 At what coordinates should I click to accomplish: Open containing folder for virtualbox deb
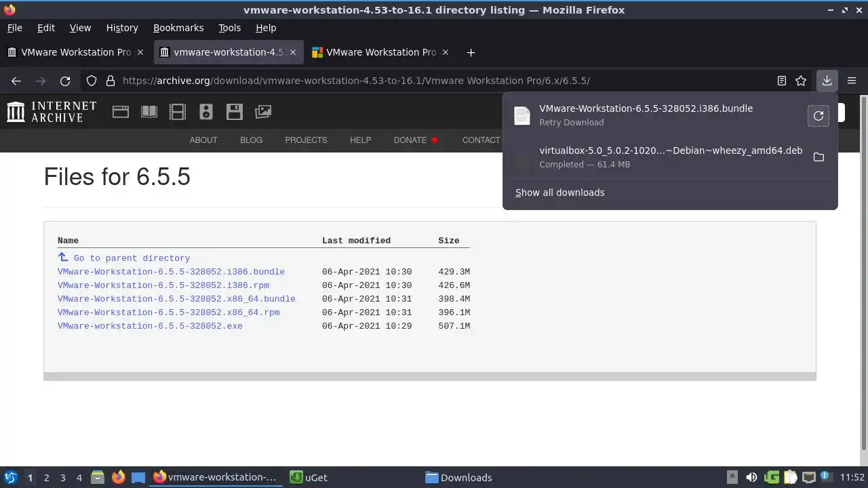coord(818,157)
